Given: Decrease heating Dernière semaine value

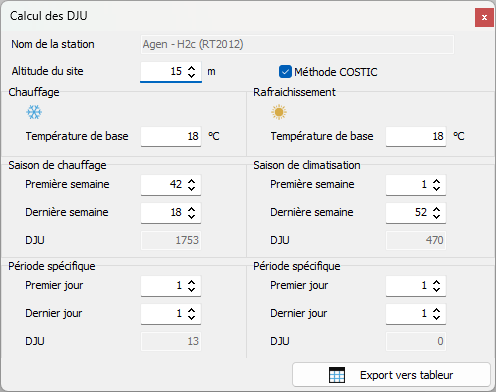Looking at the screenshot, I should click(191, 216).
